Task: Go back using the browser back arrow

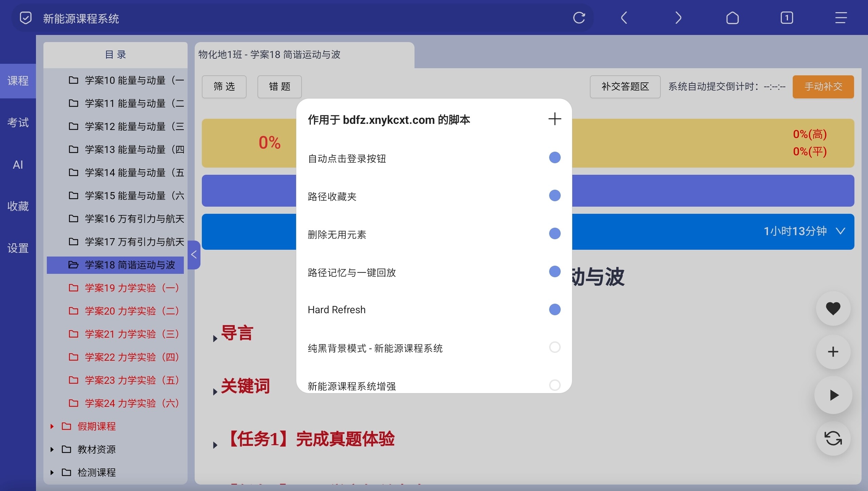Action: click(x=624, y=18)
